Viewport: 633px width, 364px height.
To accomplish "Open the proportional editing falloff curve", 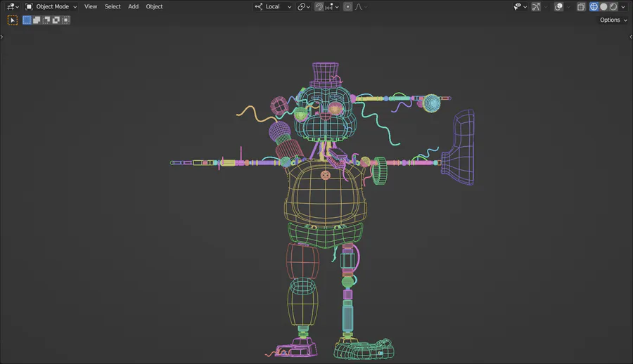I will 361,6.
